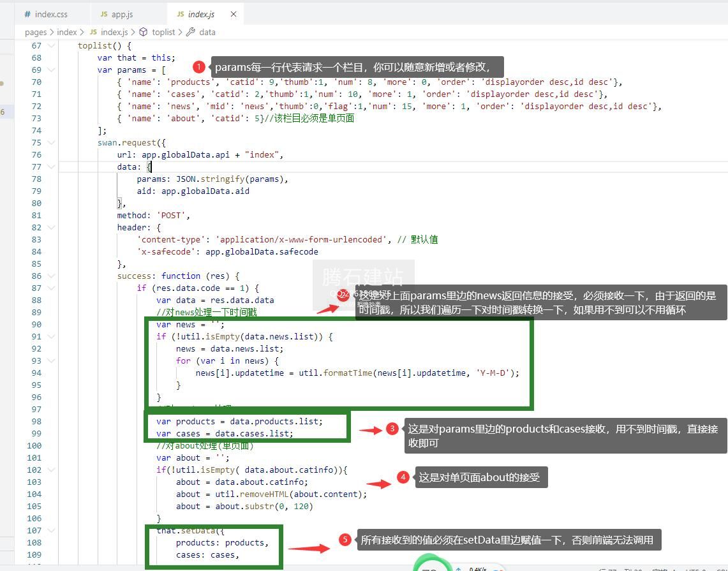Click the util.removeHTML(about.content) line
728x571 pixels.
pyautogui.click(x=271, y=494)
